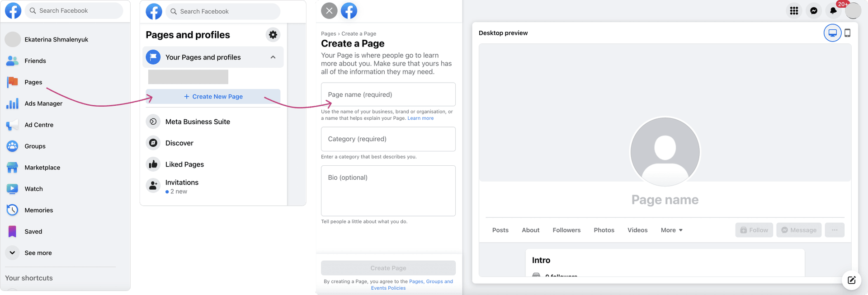Viewport: 868px width, 295px height.
Task: Click the Category required field
Action: (x=388, y=139)
